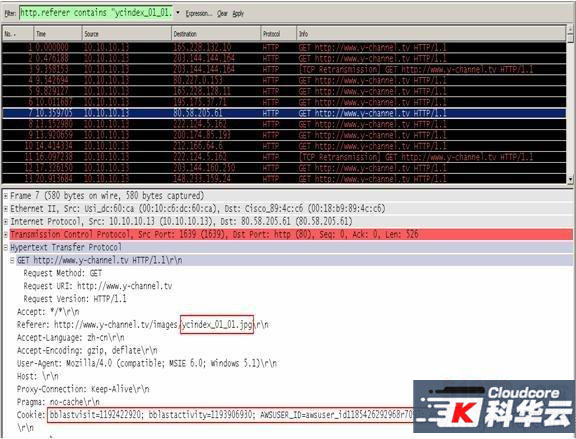The image size is (576, 439).
Task: Sort by the Destination column header
Action: pyautogui.click(x=216, y=34)
